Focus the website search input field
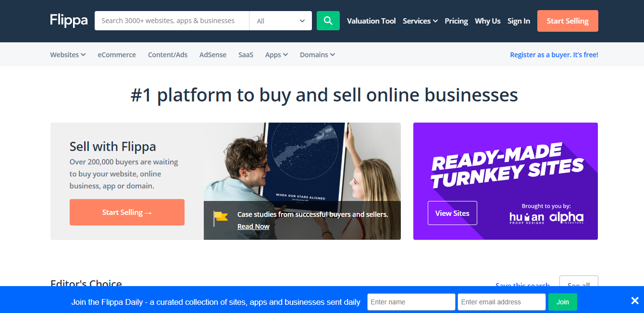The image size is (644, 313). [x=172, y=21]
